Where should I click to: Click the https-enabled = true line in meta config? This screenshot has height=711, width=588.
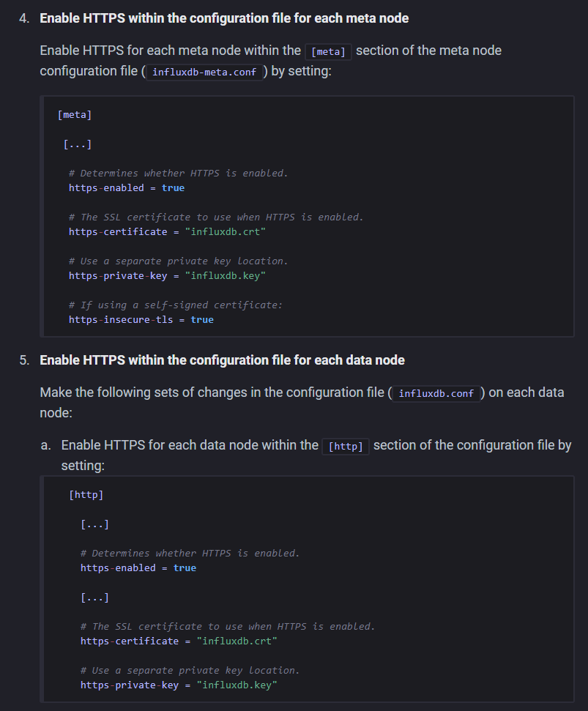tap(126, 187)
